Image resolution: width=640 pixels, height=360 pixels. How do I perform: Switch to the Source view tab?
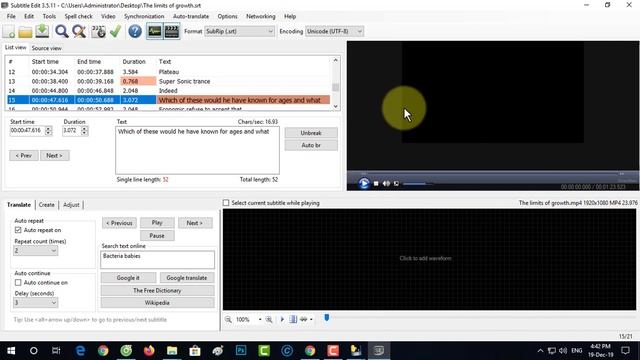[47, 48]
